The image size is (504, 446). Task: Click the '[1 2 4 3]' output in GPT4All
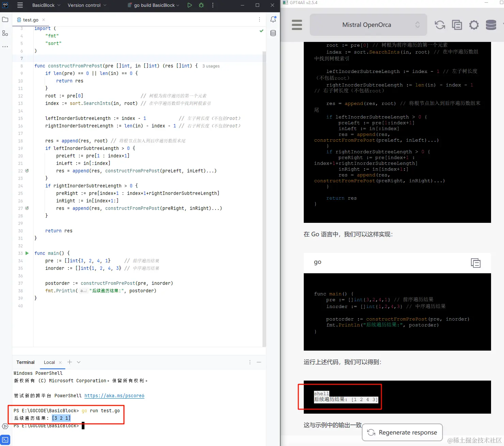coord(364,399)
